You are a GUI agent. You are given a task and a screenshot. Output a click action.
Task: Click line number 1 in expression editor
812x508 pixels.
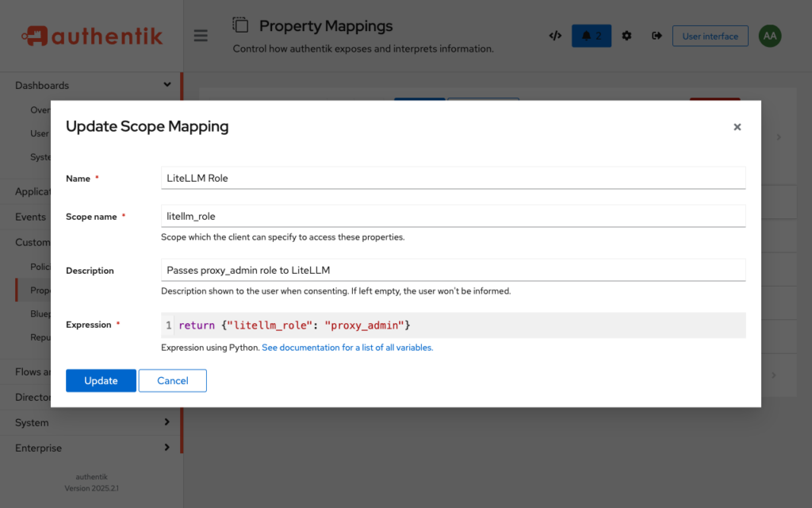[x=168, y=325]
